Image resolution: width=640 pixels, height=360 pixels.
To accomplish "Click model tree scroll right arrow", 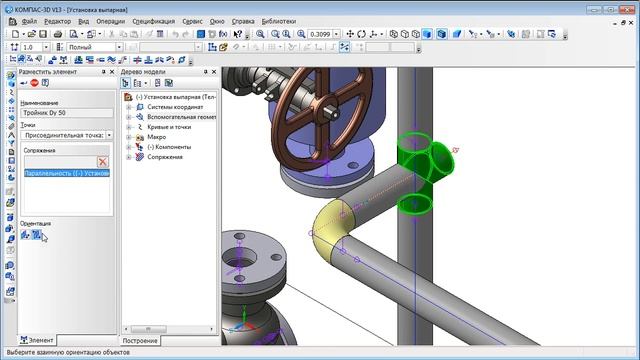I will tap(211, 329).
